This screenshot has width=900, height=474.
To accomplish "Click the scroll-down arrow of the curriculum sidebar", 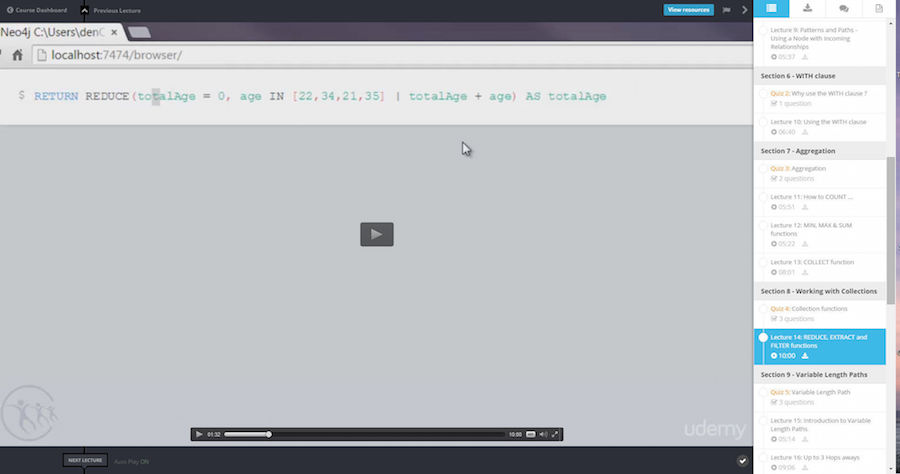I will pos(890,469).
